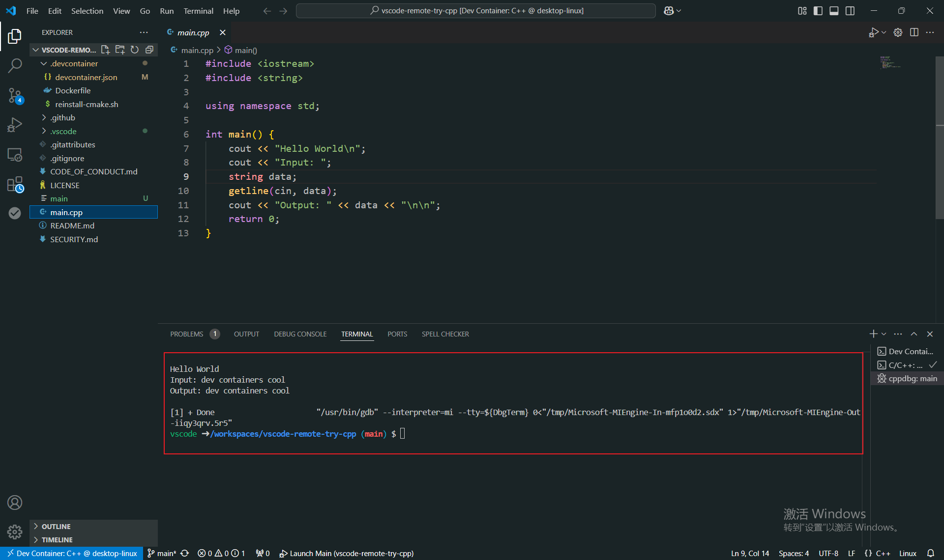Open the Search view in activity bar

pyautogui.click(x=15, y=65)
